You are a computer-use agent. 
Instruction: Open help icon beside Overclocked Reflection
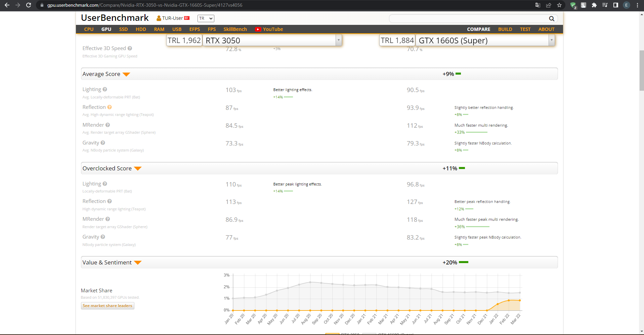pyautogui.click(x=110, y=201)
